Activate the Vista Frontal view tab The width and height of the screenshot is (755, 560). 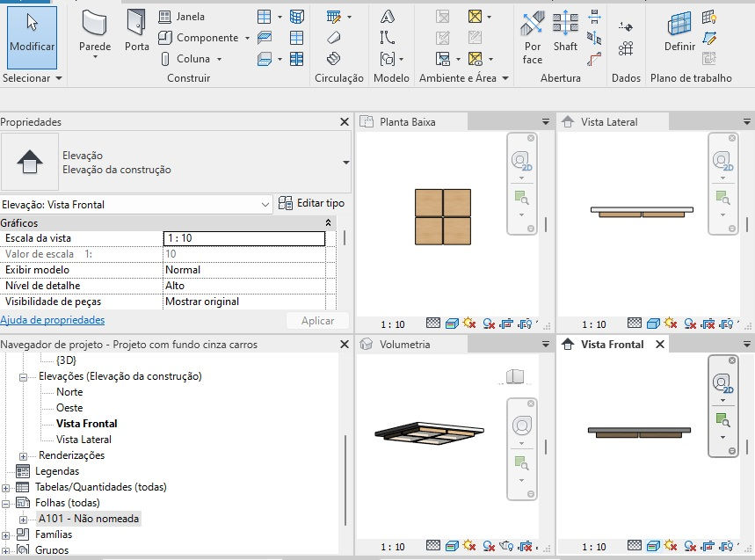(x=612, y=345)
